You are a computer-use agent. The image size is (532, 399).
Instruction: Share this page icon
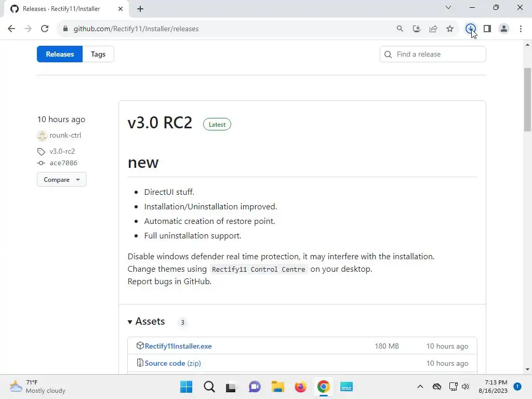[x=433, y=29]
